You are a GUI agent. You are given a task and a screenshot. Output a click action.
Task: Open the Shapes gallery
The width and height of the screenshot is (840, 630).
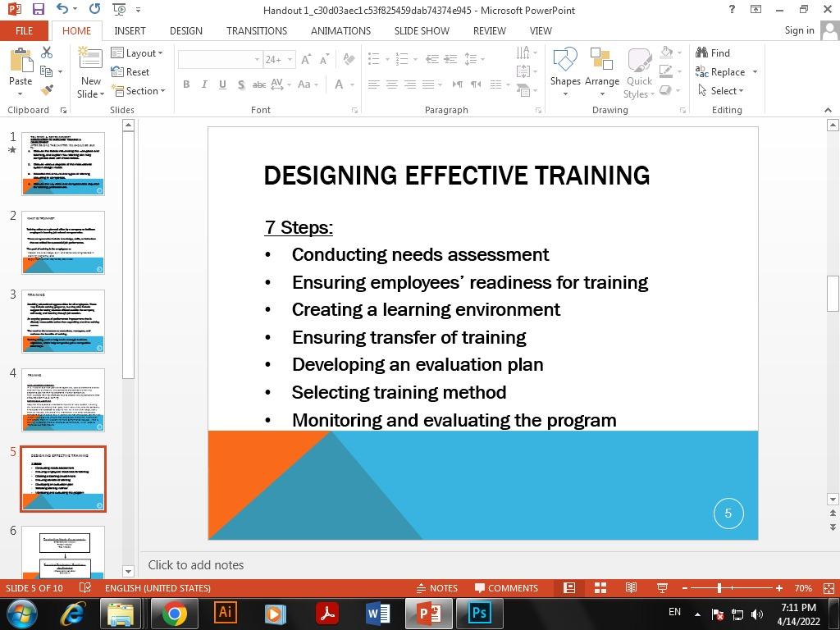(565, 71)
